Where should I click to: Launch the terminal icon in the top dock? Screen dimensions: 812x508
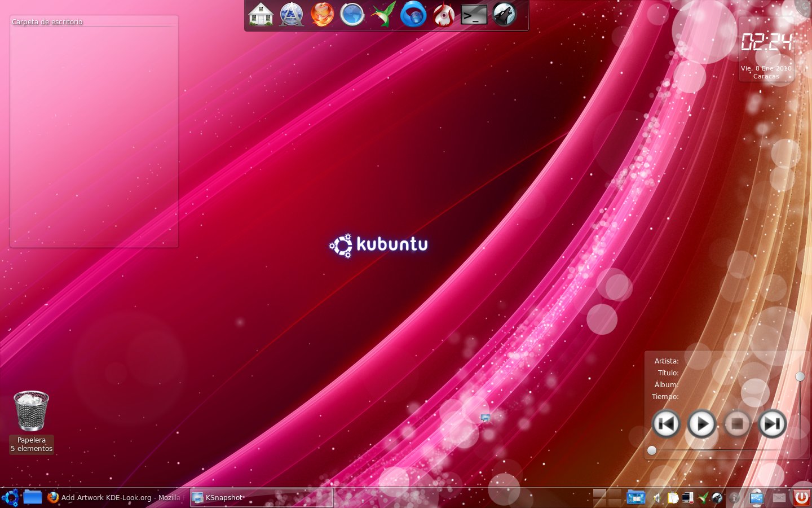pyautogui.click(x=474, y=15)
